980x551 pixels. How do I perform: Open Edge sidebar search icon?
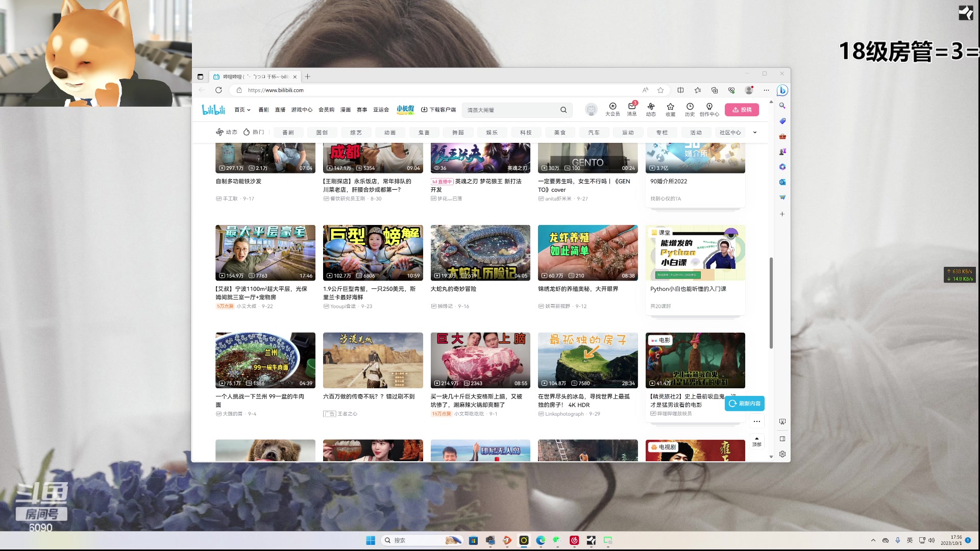tap(782, 106)
